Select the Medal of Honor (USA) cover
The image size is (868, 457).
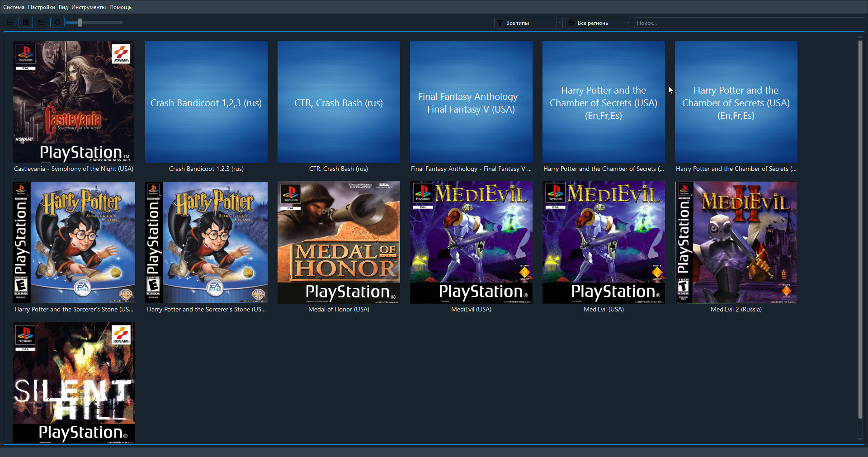tap(339, 243)
